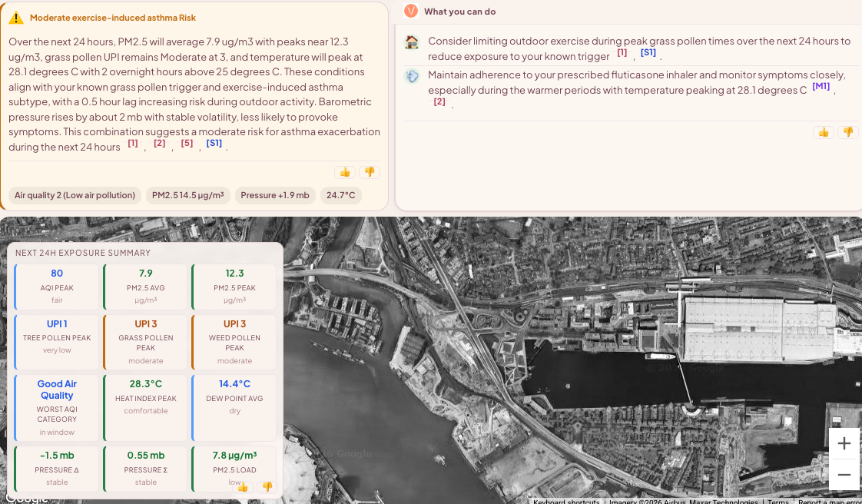Select the AQI PEAK 80 card
Viewport: 862px width, 504px height.
pos(57,287)
